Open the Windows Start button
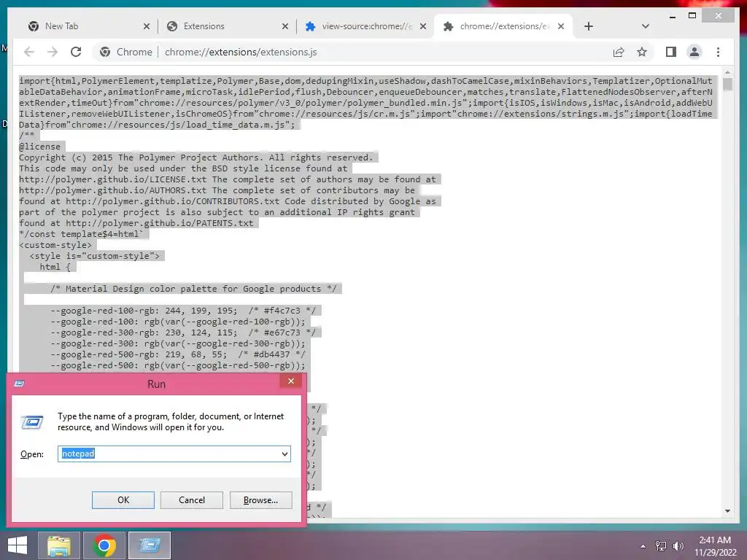The image size is (747, 560). [18, 545]
